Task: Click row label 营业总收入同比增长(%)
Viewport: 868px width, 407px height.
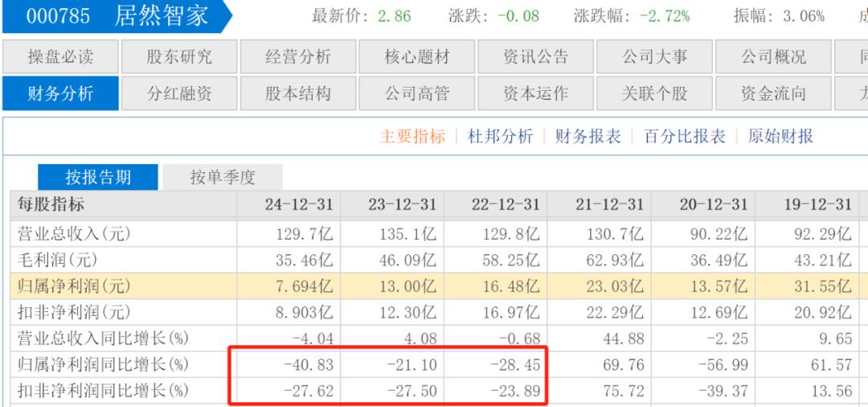Action: click(x=104, y=339)
